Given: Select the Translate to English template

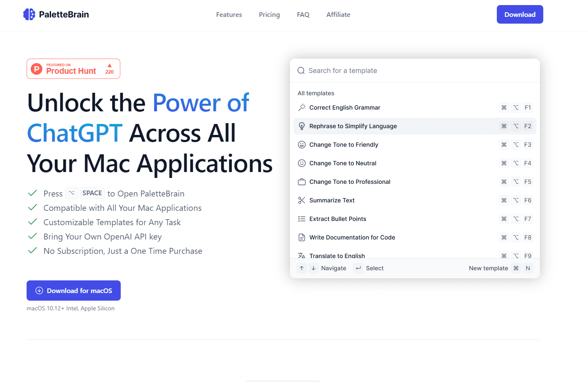Looking at the screenshot, I should pos(415,255).
